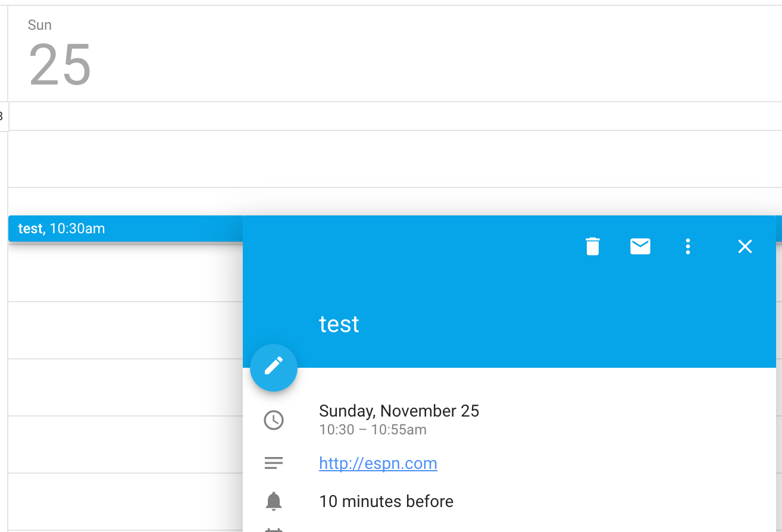Click the 10:30 – 10:55am time range text
782x532 pixels.
(x=373, y=430)
